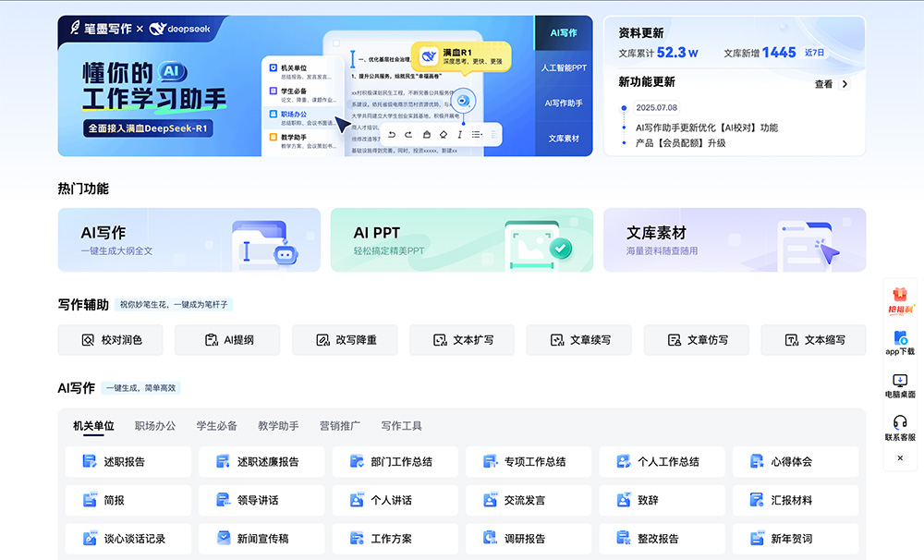The image size is (924, 560).
Task: Click the 述职报告 document icon
Action: coord(89,461)
